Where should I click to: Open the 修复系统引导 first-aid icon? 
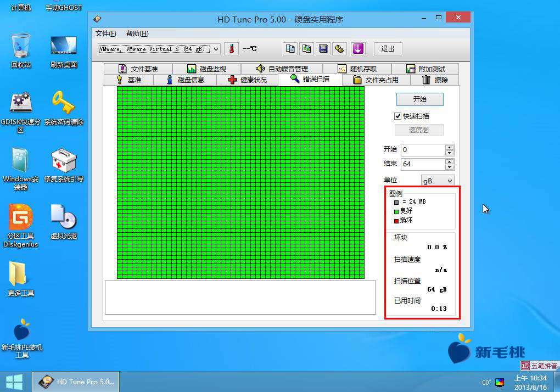coord(64,165)
